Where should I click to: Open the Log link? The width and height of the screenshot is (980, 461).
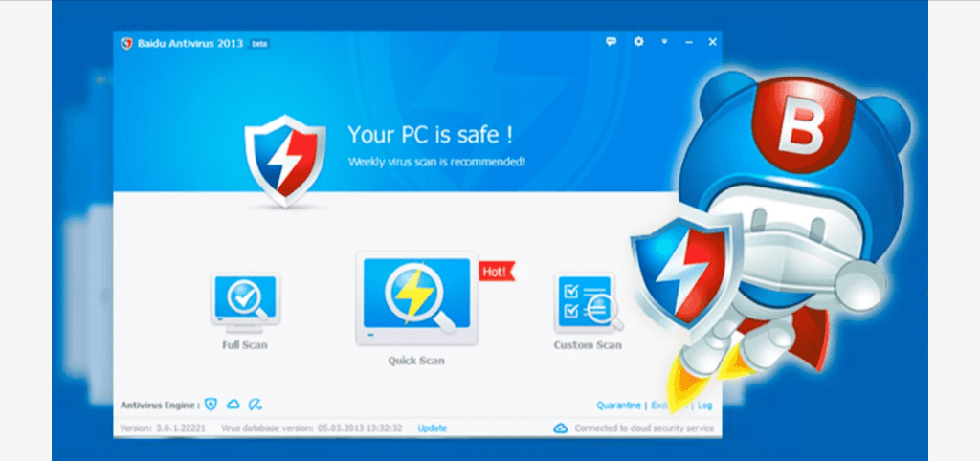pos(704,406)
